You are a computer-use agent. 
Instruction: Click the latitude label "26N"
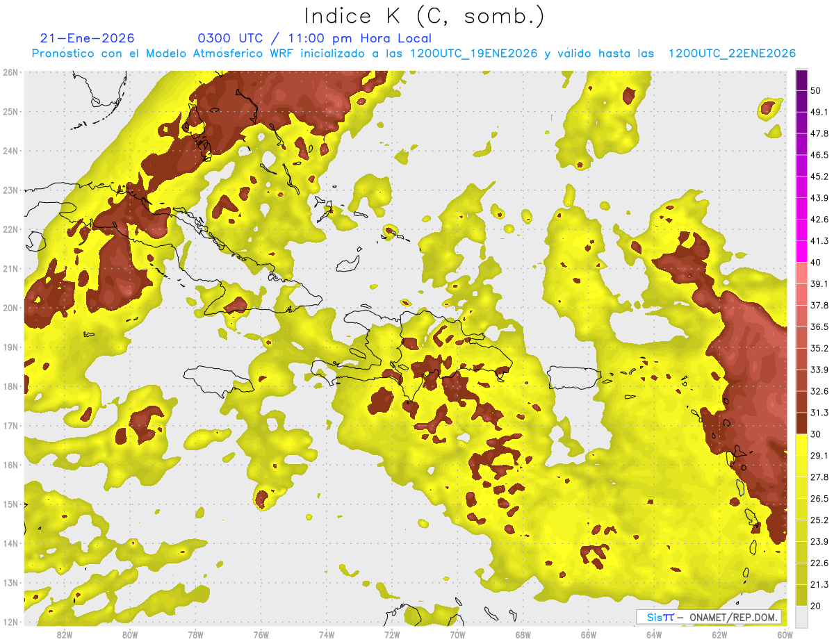[x=10, y=72]
